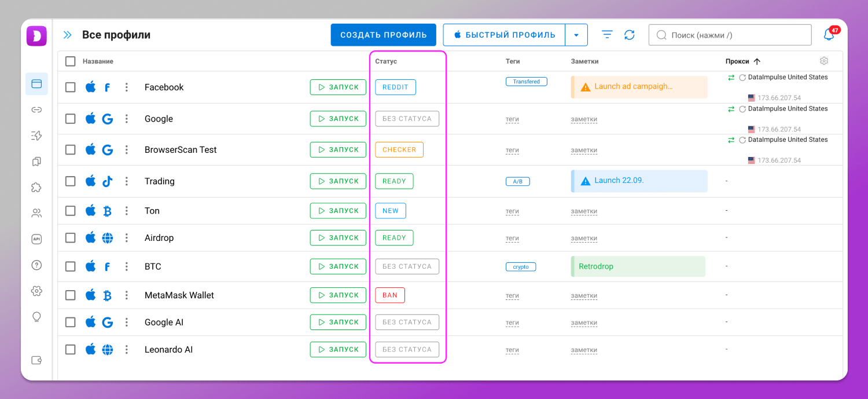The image size is (868, 399).
Task: Open the three-dot menu for Trading profile
Action: click(x=127, y=181)
